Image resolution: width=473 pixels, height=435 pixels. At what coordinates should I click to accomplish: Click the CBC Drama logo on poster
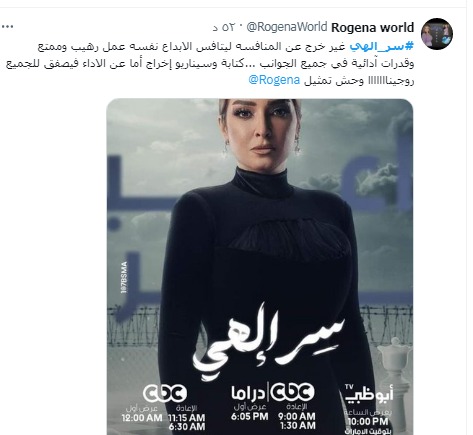pyautogui.click(x=273, y=392)
